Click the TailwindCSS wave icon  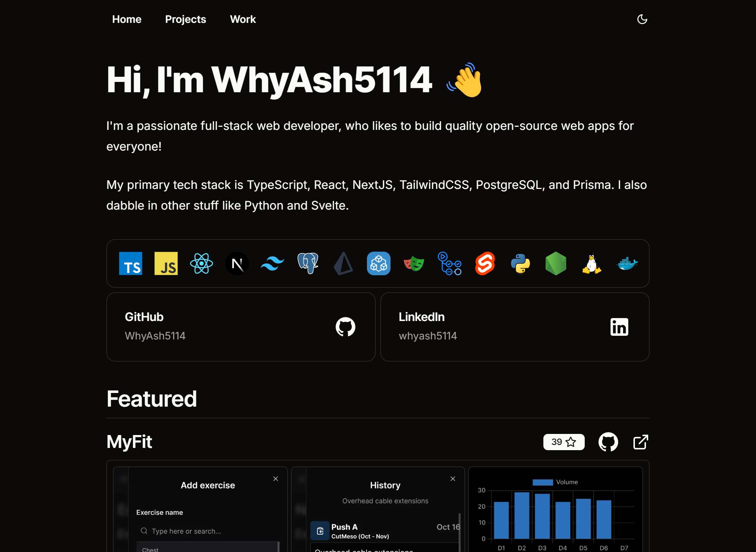(x=272, y=263)
